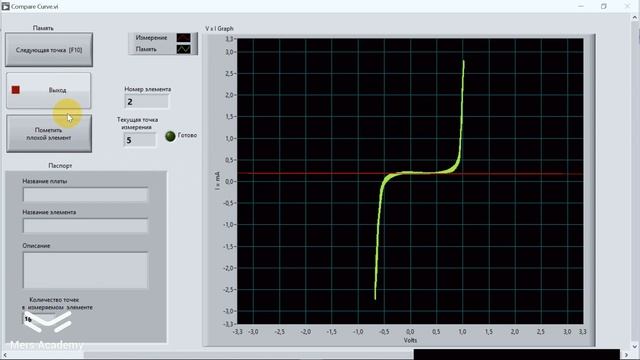
Task: Click the Готово round indicator LED
Action: pos(170,136)
